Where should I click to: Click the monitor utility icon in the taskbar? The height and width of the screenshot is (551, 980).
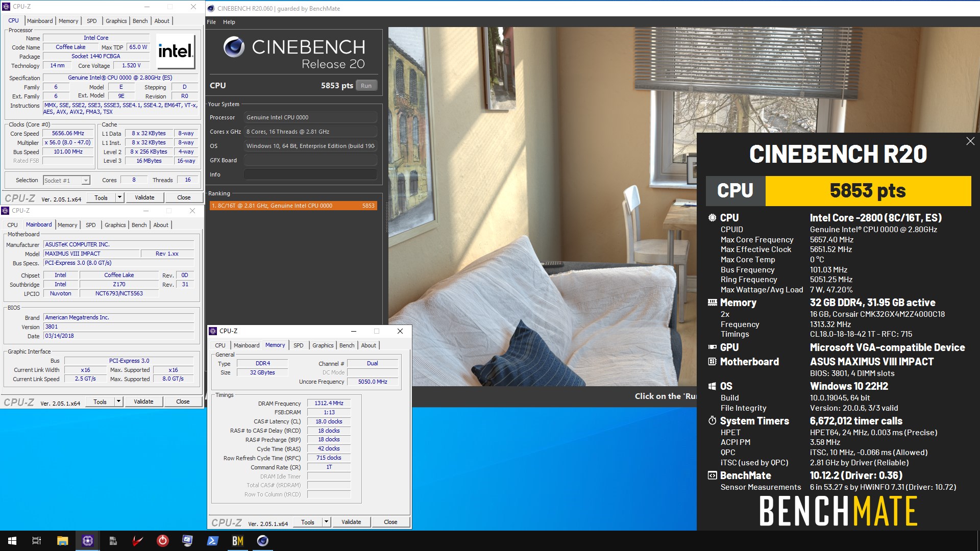click(187, 541)
